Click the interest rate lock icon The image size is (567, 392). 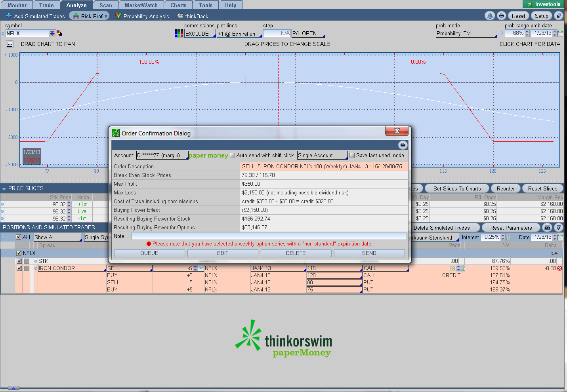(508, 237)
